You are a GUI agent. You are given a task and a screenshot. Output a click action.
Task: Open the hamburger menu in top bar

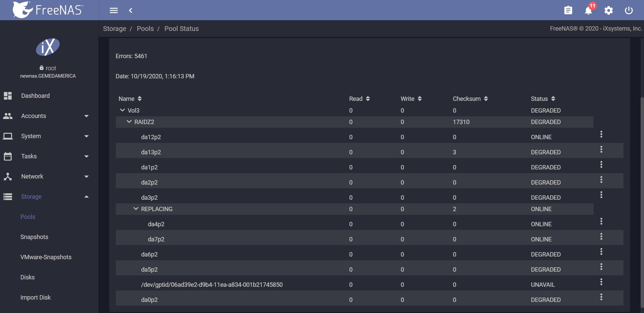tap(114, 10)
